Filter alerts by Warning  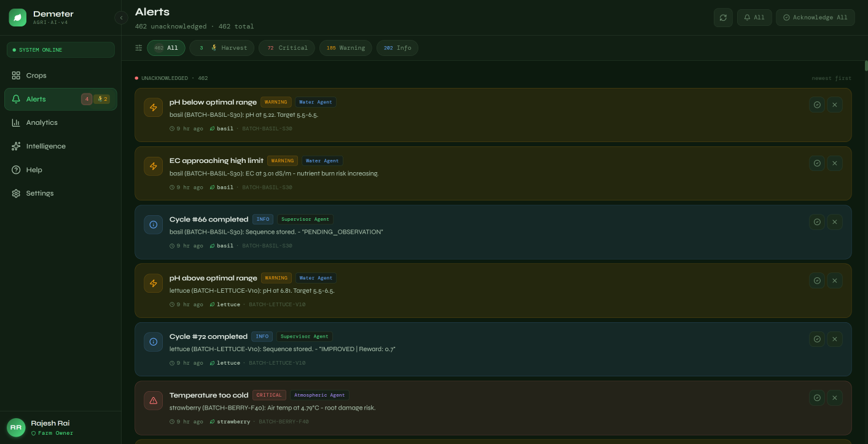[345, 48]
